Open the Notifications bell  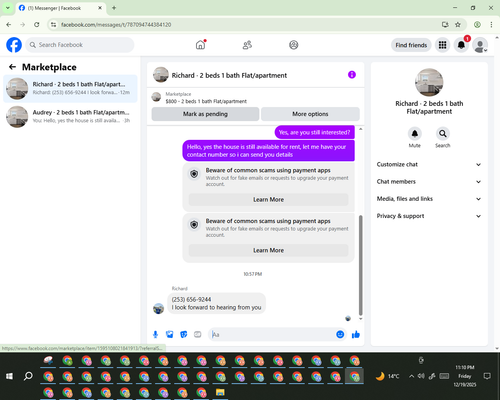click(461, 45)
